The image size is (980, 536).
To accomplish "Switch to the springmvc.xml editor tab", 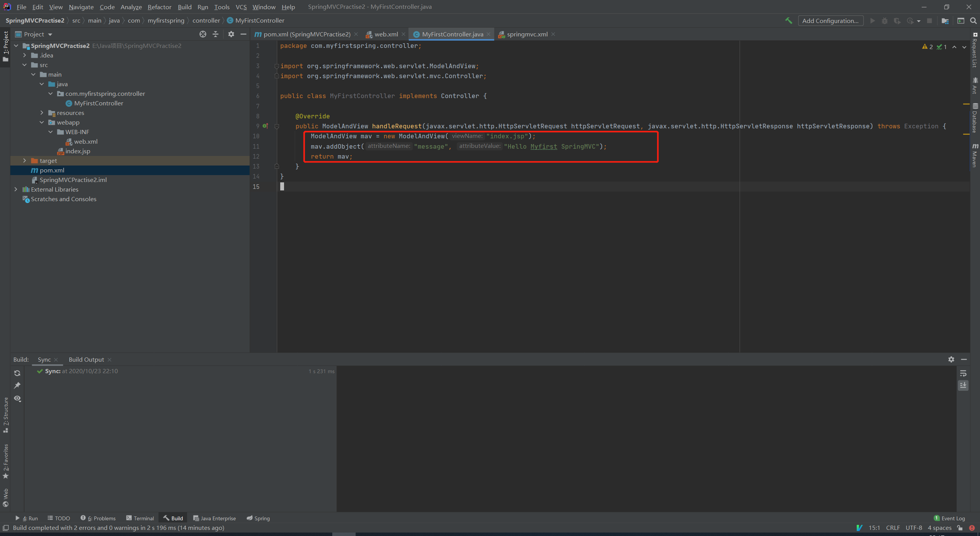I will 527,34.
